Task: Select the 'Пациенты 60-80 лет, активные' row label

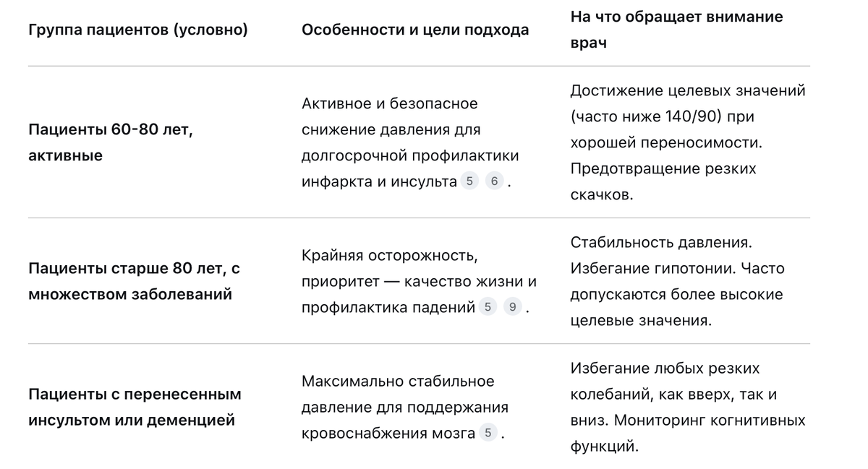Action: 110,142
